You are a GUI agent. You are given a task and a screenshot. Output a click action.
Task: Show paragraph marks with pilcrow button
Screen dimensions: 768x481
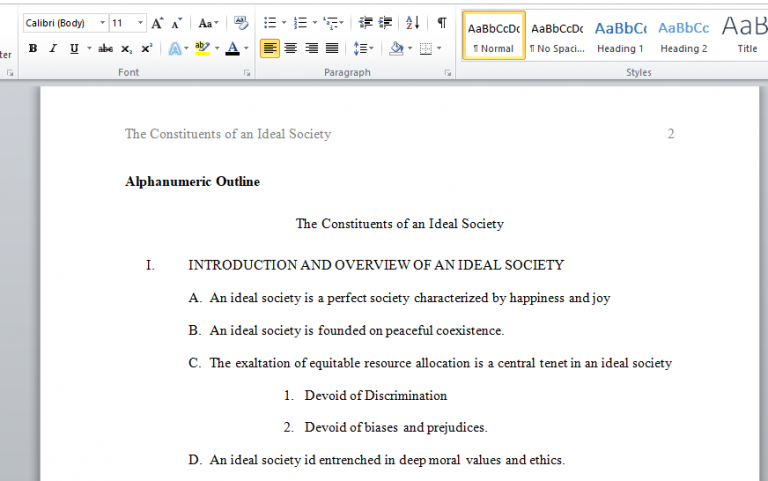[441, 23]
